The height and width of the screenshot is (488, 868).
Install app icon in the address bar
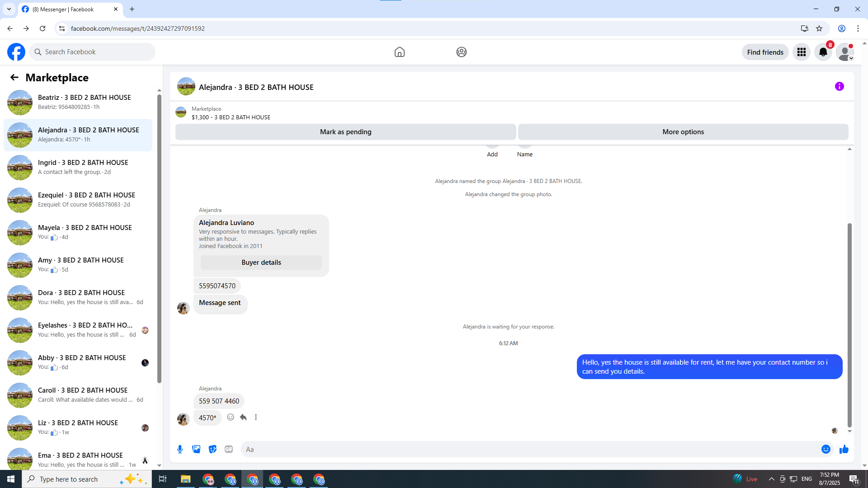(x=805, y=28)
